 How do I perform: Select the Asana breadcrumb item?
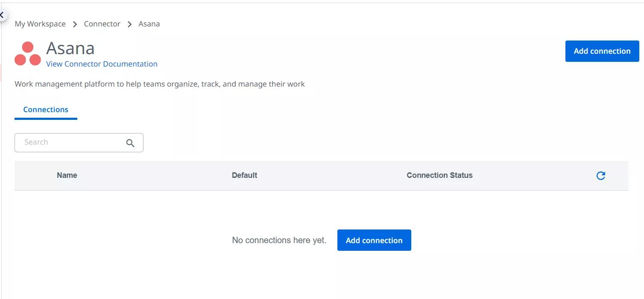[149, 24]
